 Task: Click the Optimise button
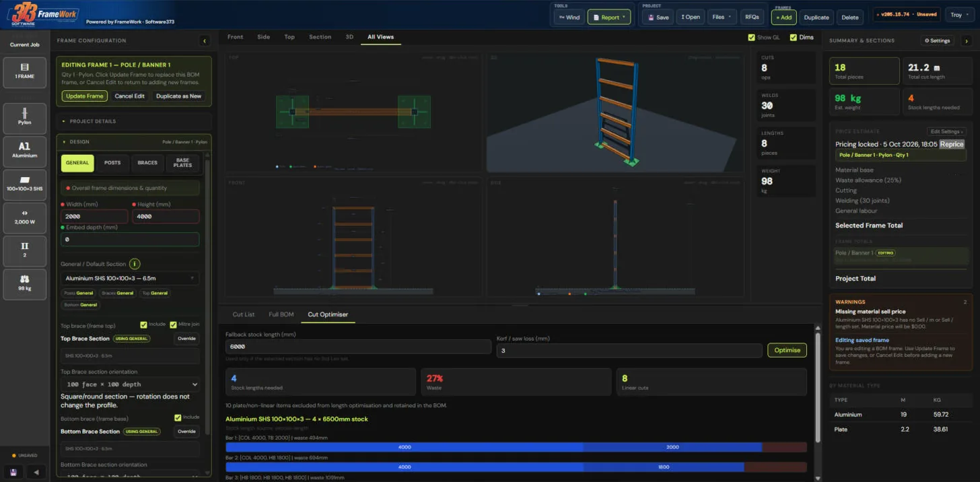coord(787,350)
